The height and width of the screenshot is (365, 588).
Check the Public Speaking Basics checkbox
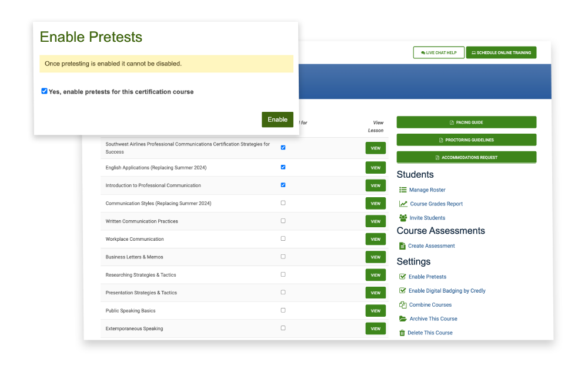(283, 311)
